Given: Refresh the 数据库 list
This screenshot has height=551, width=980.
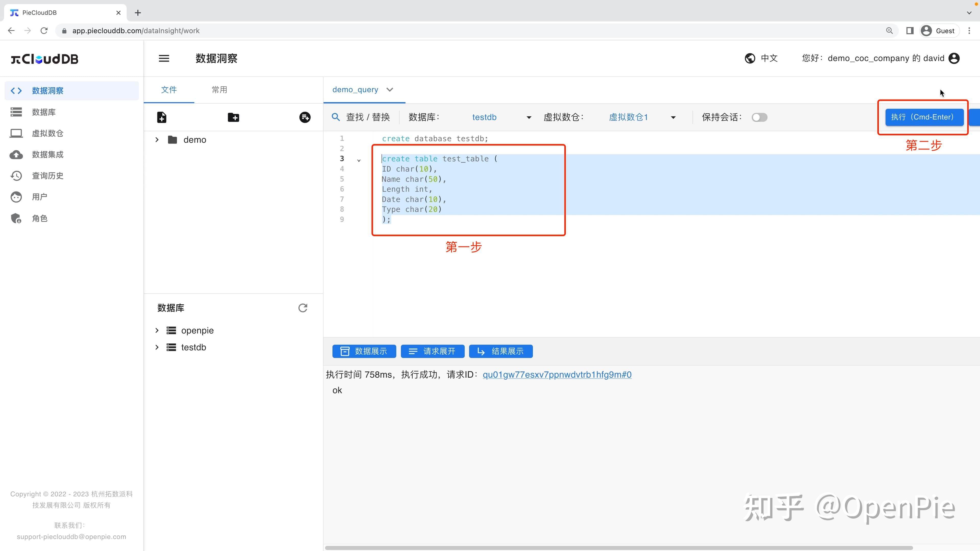Looking at the screenshot, I should (302, 308).
